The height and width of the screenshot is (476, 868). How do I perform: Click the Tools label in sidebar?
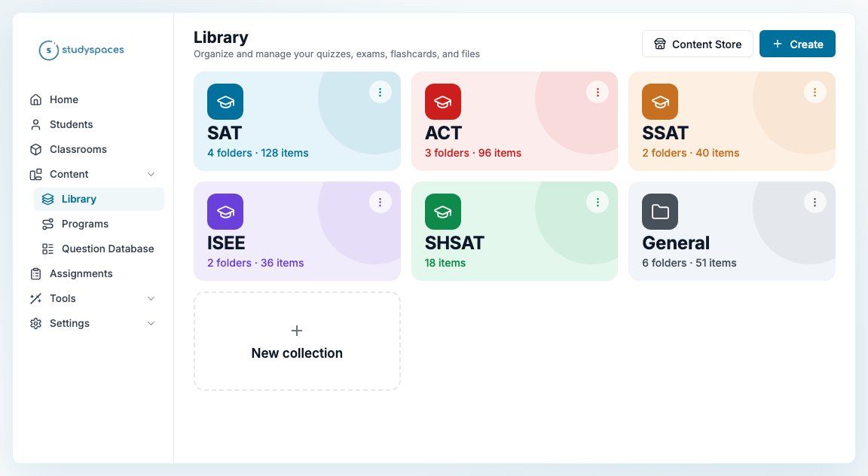point(63,298)
